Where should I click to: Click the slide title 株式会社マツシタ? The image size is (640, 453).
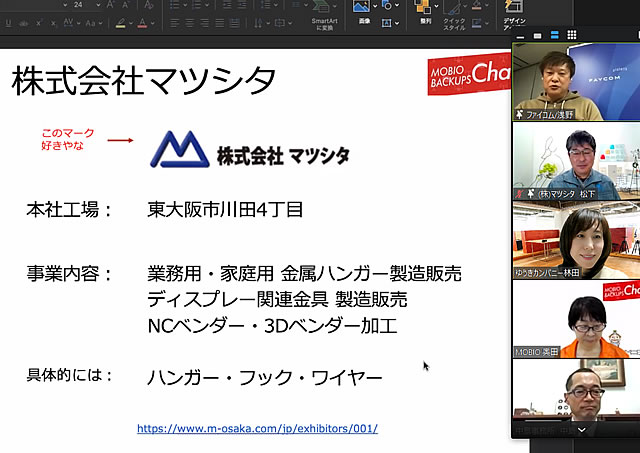144,80
